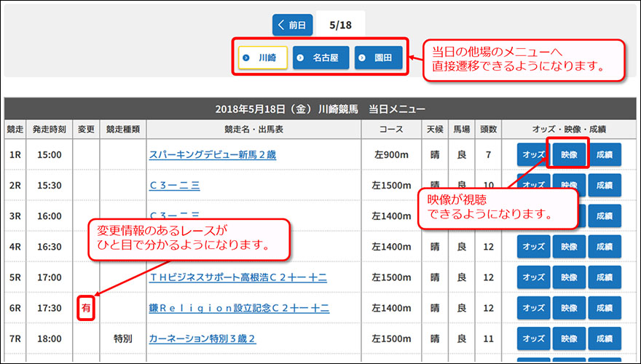The height and width of the screenshot is (364, 641).
Task: Go to previous day with 前日 button
Action: [293, 25]
